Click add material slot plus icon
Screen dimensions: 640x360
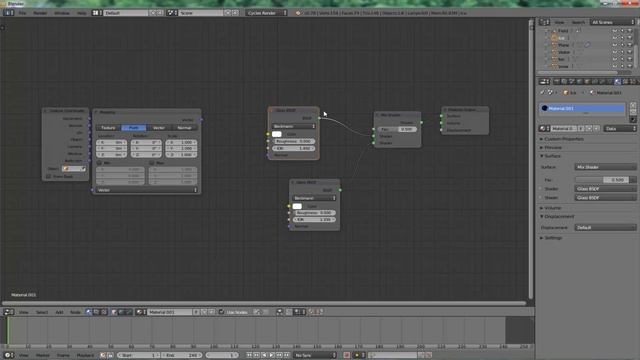click(x=633, y=105)
